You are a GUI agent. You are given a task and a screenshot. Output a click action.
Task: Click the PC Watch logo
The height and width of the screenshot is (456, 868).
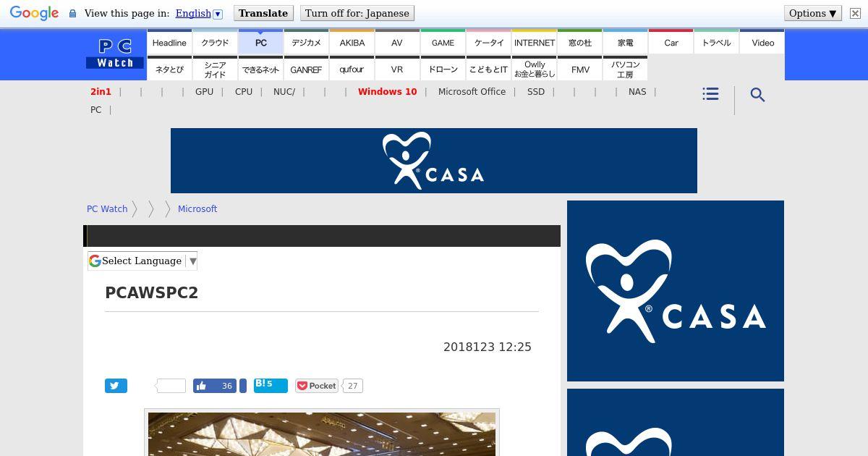(x=115, y=54)
